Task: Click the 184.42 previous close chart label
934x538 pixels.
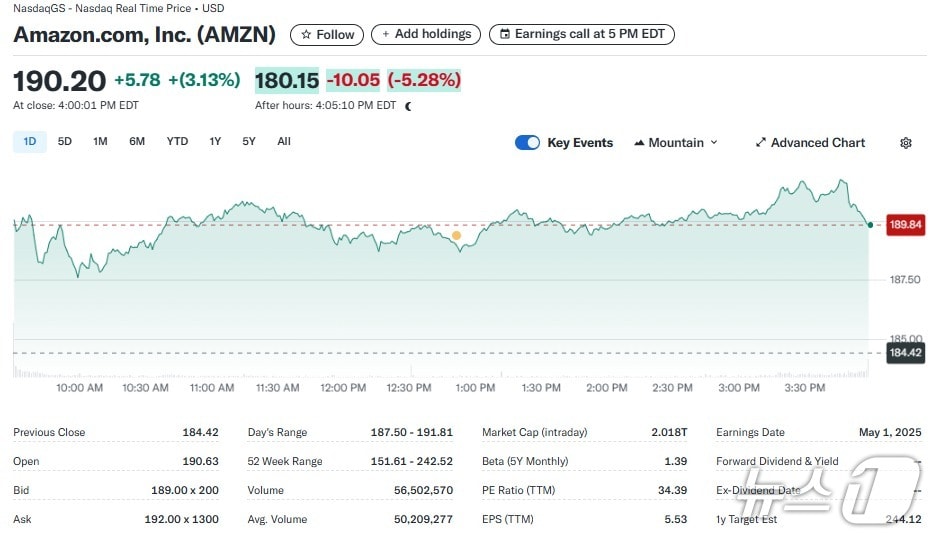Action: (906, 352)
